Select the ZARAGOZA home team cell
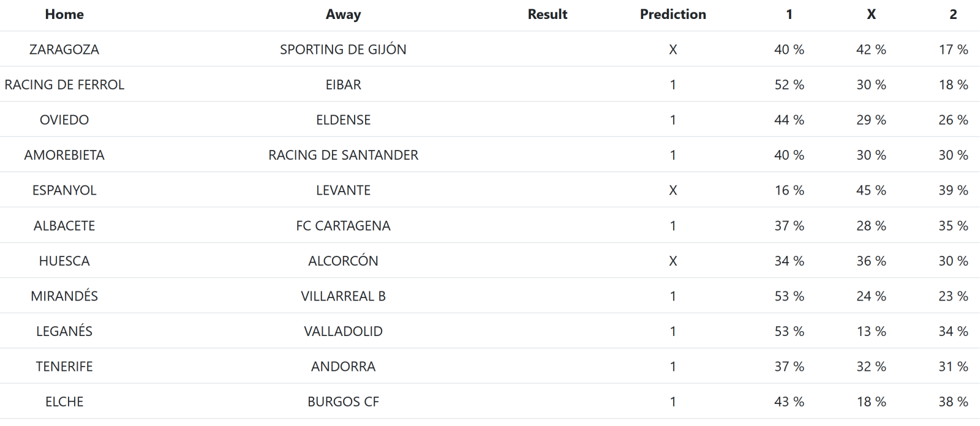Viewport: 980px width, 426px height. tap(64, 50)
